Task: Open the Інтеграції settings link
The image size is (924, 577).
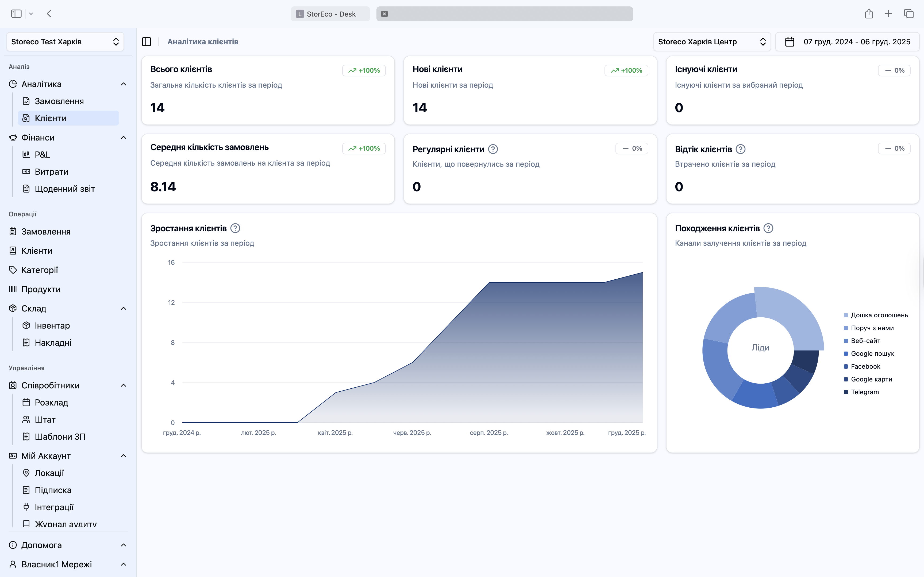Action: (54, 507)
